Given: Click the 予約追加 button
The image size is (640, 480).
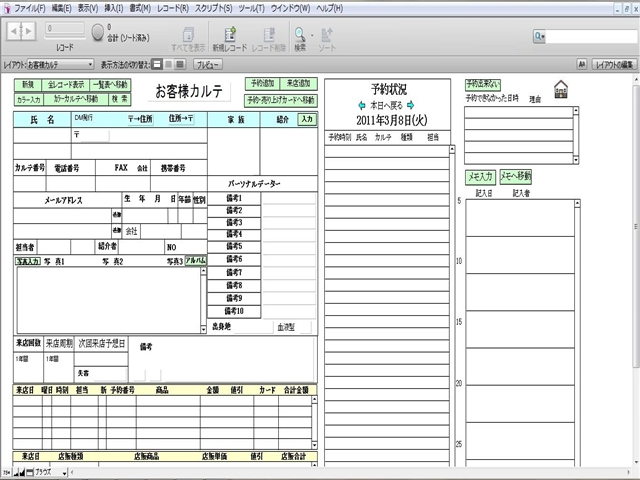Looking at the screenshot, I should [264, 84].
